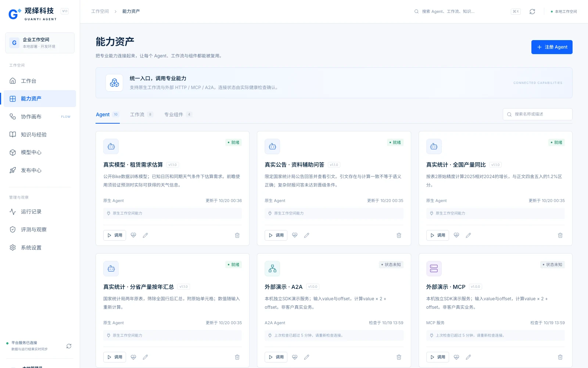Click the 状态未知 badge on 外部演示·MCP

tap(552, 265)
